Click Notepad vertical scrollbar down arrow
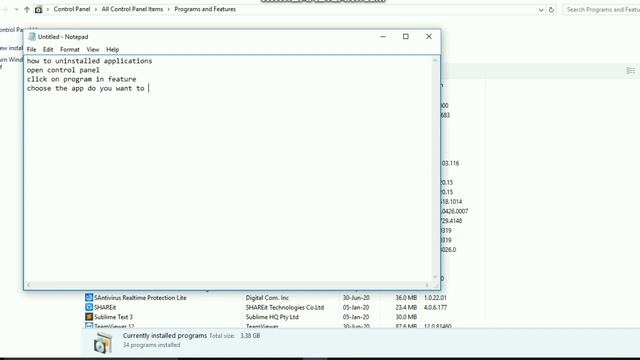This screenshot has height=360, width=640. point(435,277)
